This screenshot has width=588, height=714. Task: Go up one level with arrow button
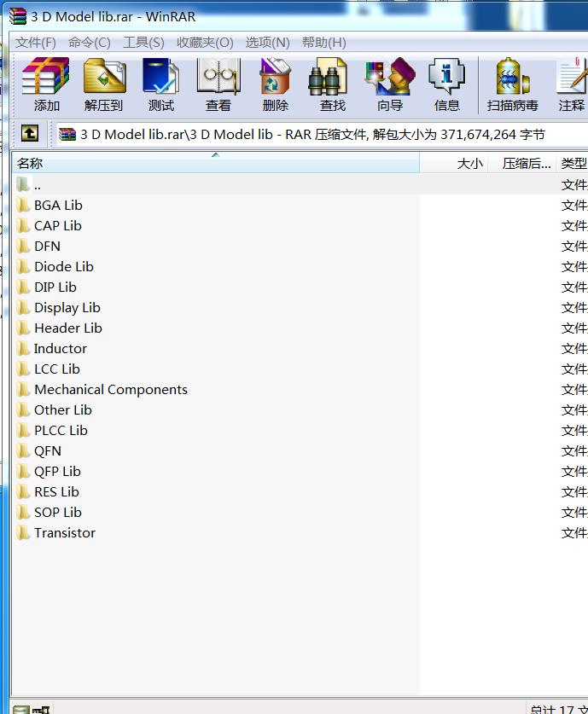[x=30, y=133]
